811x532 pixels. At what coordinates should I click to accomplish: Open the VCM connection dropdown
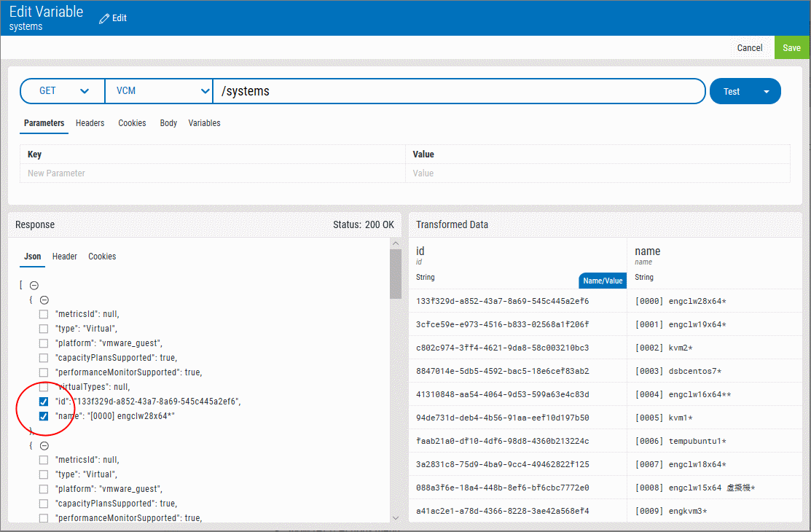159,91
